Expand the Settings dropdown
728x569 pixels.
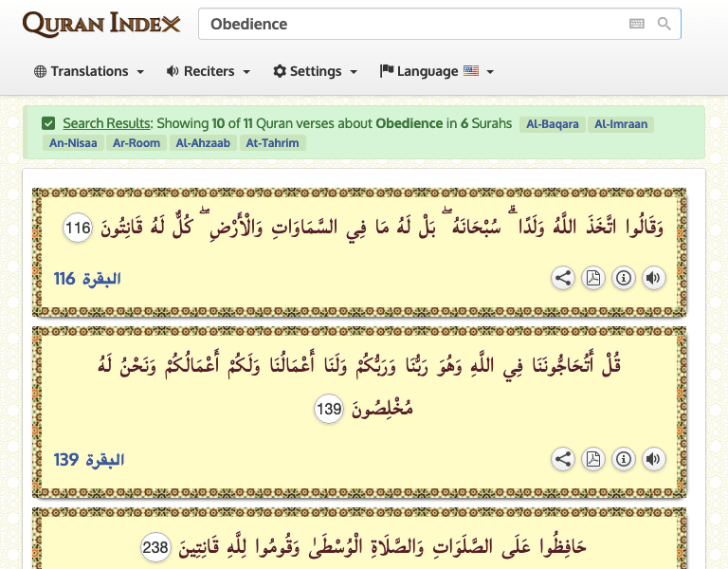coord(315,71)
